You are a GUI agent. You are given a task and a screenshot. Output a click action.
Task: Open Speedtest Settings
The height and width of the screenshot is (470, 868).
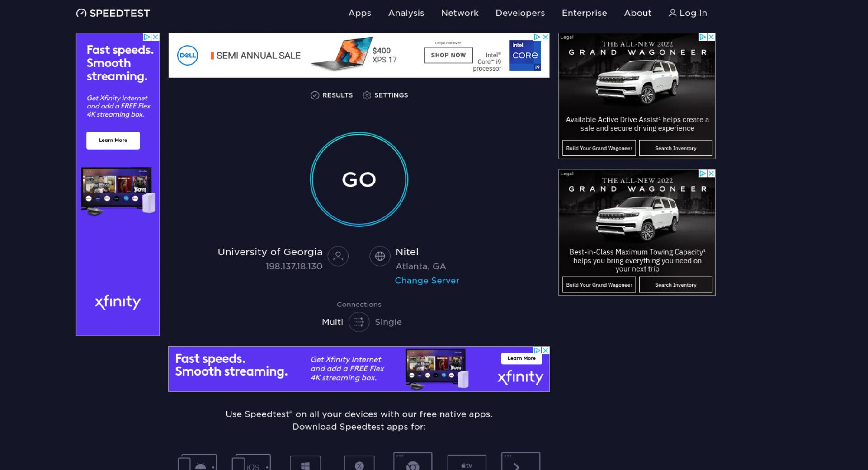(385, 95)
